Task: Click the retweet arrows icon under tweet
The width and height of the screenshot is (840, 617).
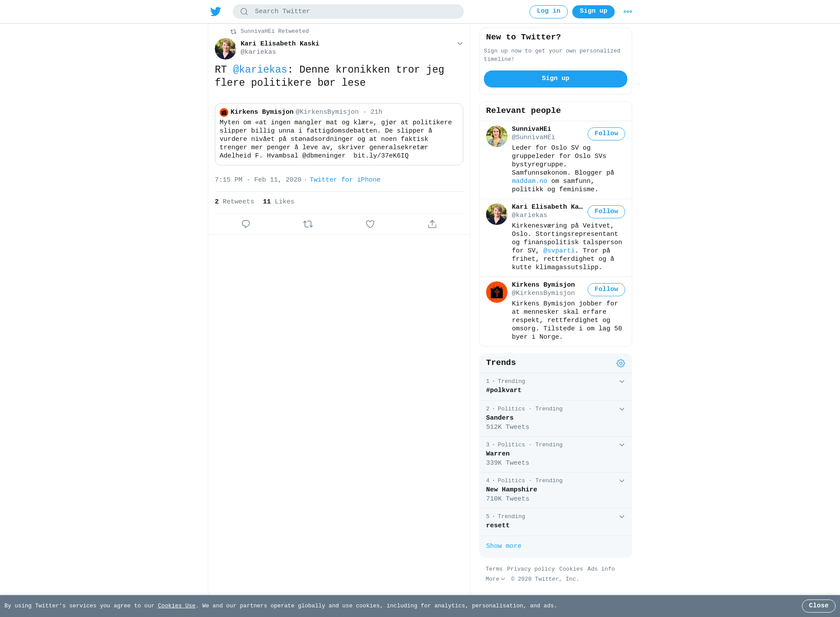Action: (308, 224)
